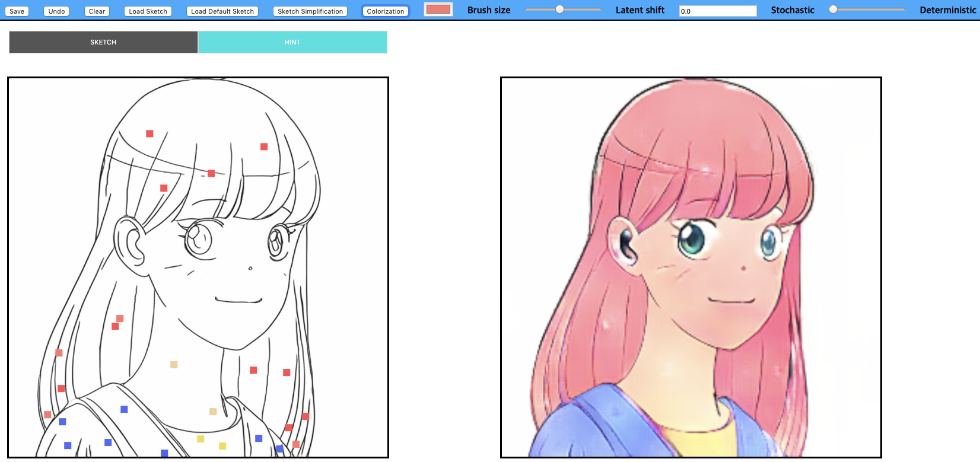Click the colorized output image

pyautogui.click(x=691, y=267)
